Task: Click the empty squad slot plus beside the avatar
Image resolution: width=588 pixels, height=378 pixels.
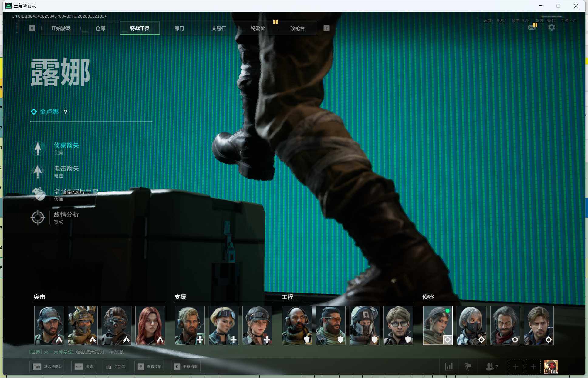Action: [x=533, y=367]
